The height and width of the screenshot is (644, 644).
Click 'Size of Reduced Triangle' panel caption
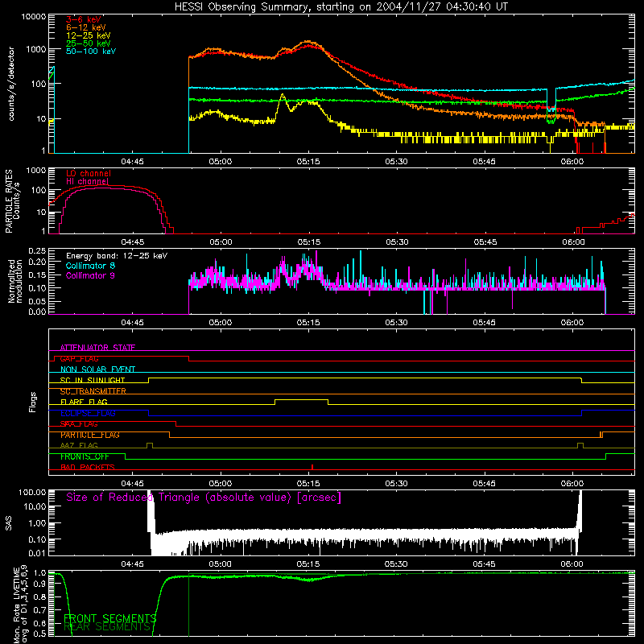coord(204,497)
